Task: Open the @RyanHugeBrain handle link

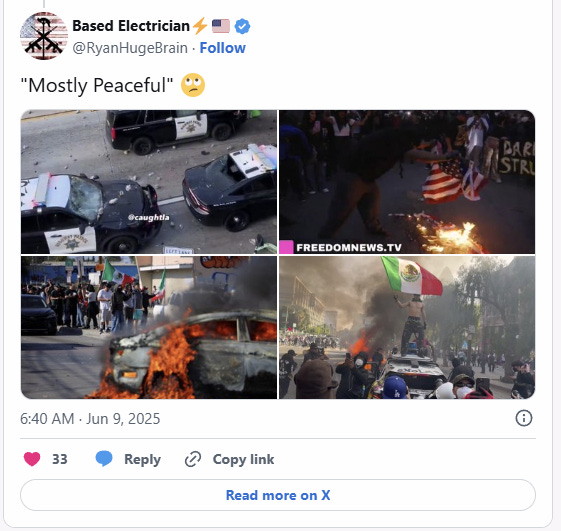Action: click(x=130, y=48)
